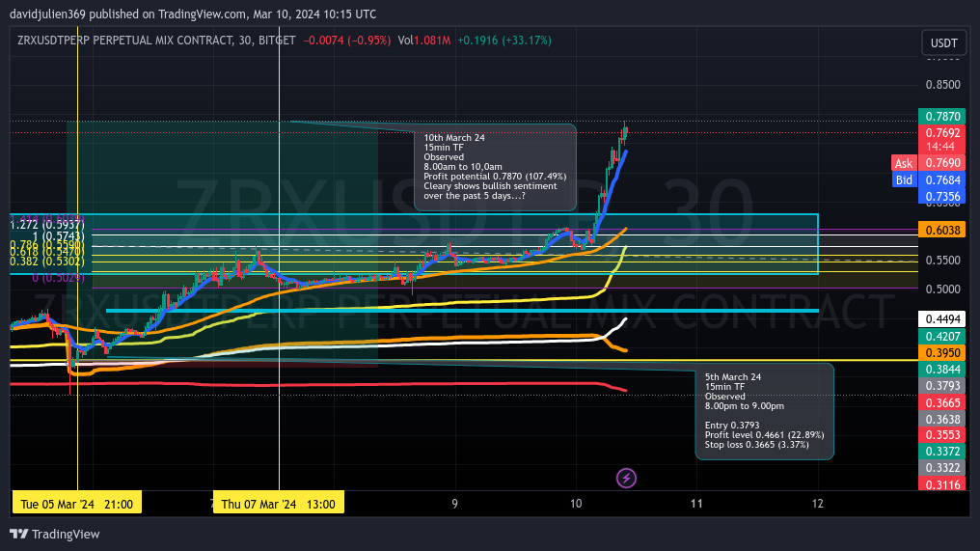Select the 0.4207 green price label

point(942,337)
